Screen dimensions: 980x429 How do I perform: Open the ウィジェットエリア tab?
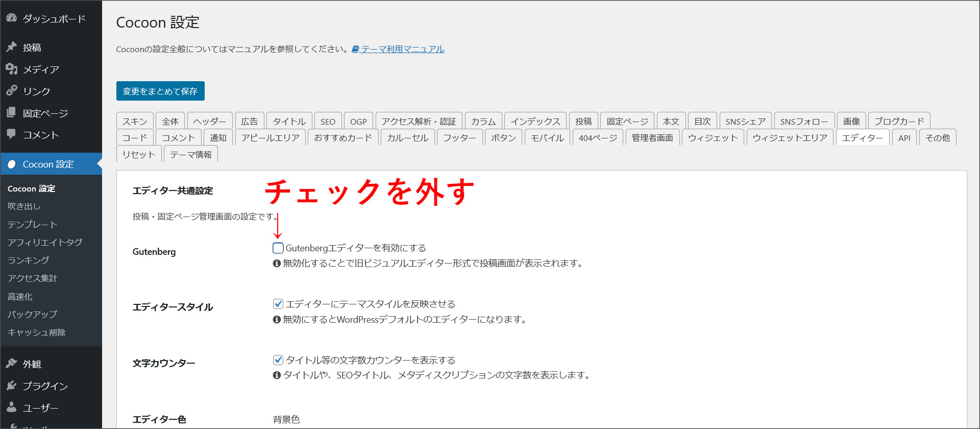click(790, 137)
